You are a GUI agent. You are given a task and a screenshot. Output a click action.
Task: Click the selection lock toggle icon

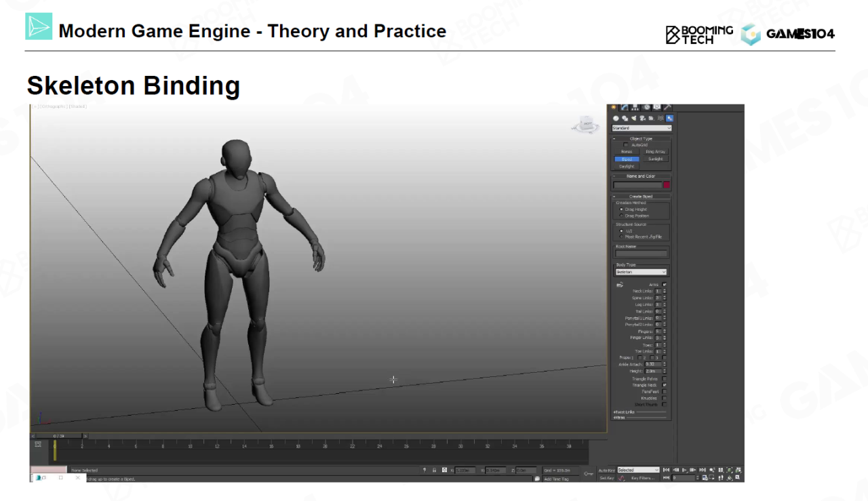tap(434, 470)
